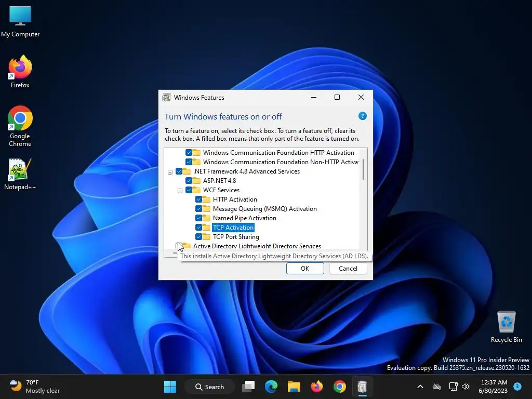Open the volume icon in system tray
The width and height of the screenshot is (532, 399).
(x=465, y=387)
